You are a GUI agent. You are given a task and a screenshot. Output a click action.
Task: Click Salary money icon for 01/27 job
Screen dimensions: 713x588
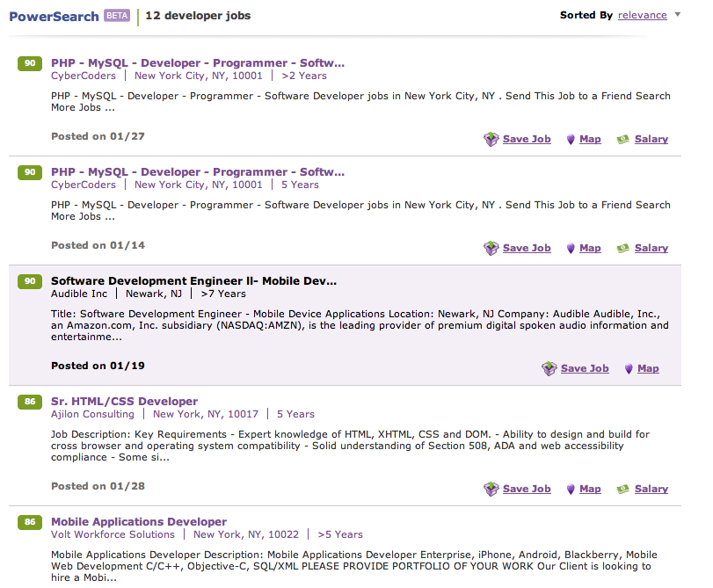click(x=623, y=139)
